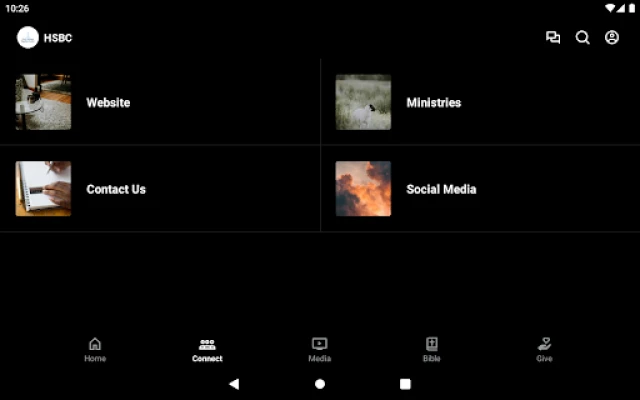Screen dimensions: 640x400
Task: Open the Give tab
Action: 544,350
